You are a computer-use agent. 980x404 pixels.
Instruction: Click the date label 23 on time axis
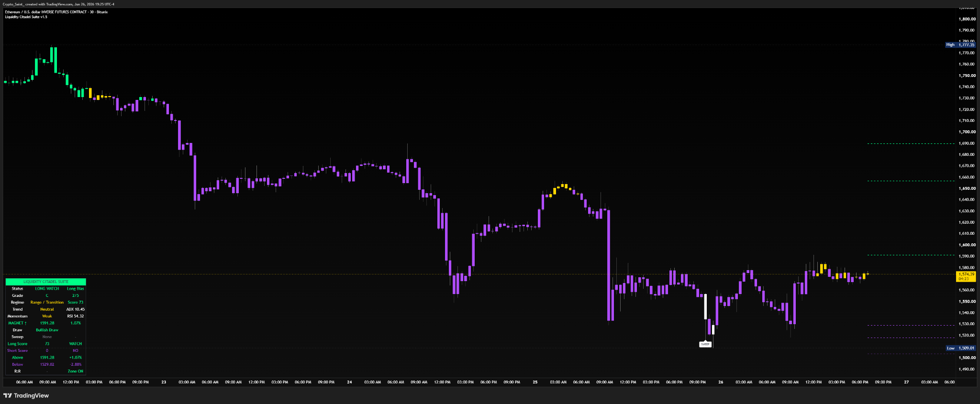point(164,382)
